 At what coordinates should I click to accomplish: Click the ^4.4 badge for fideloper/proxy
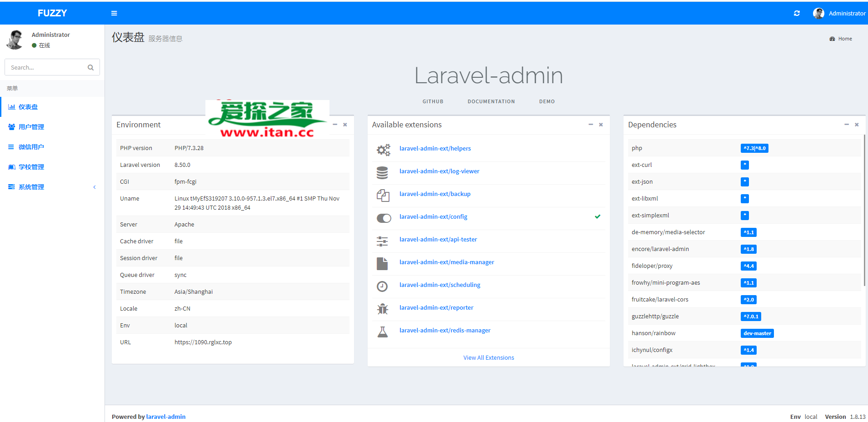click(x=748, y=266)
